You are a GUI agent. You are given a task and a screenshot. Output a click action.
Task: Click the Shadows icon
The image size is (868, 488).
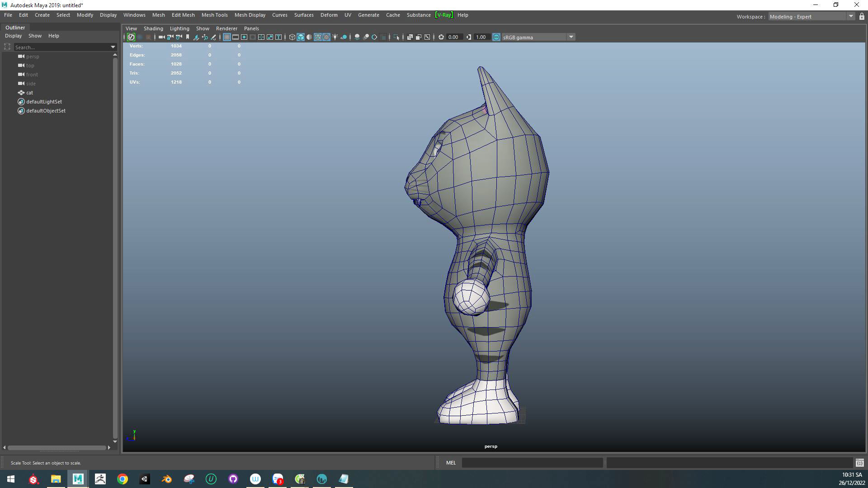(x=344, y=37)
